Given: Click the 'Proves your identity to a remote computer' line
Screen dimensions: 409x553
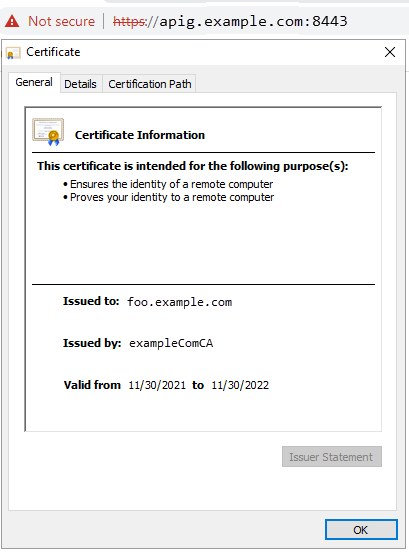Looking at the screenshot, I should click(169, 197).
